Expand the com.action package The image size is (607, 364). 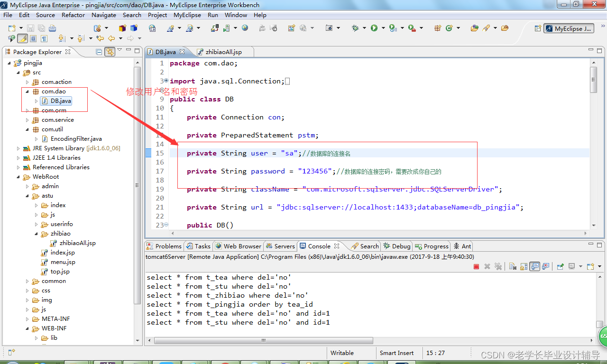point(27,82)
